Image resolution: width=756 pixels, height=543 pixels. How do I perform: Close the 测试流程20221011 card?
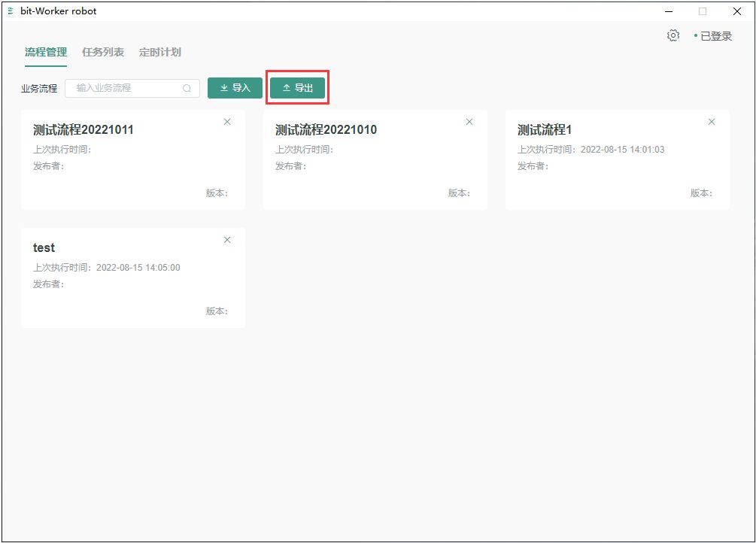pos(227,122)
